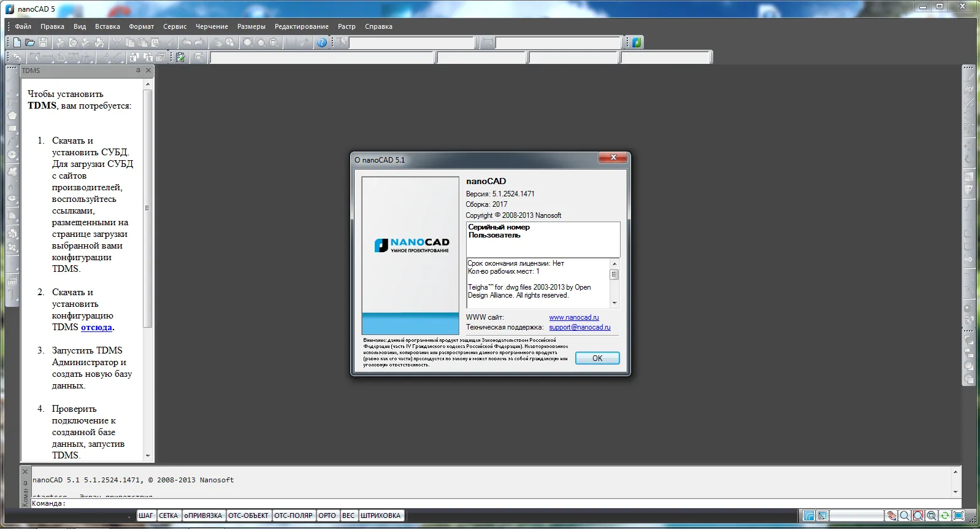Click the clipboard checklist icon on second toolbar
The height and width of the screenshot is (529, 980).
coord(181,57)
